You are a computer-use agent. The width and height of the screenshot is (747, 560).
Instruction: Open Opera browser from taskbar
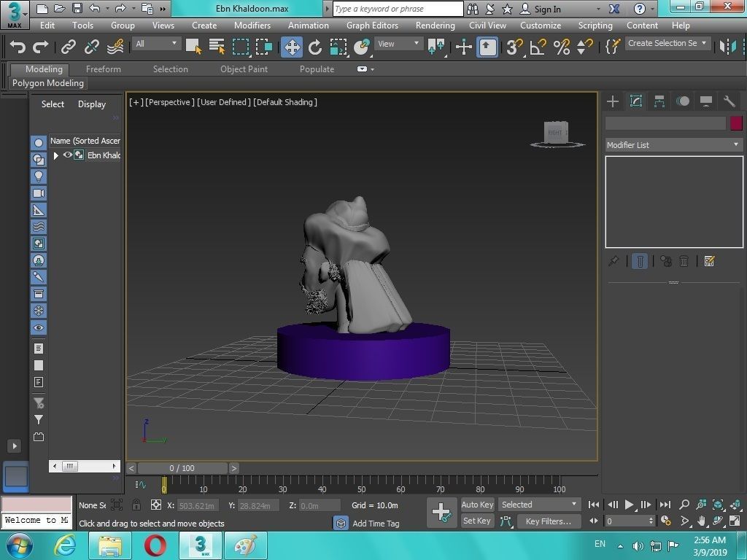(155, 545)
